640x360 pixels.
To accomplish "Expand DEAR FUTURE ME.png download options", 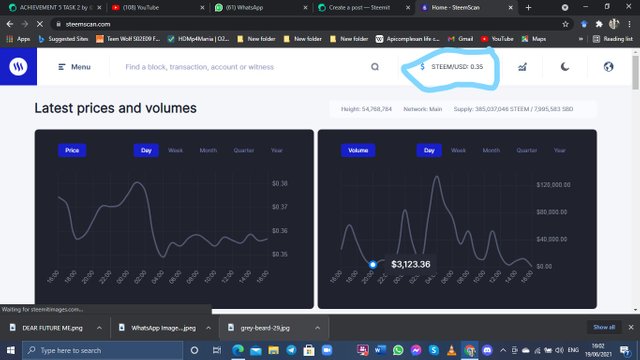I will [99, 328].
